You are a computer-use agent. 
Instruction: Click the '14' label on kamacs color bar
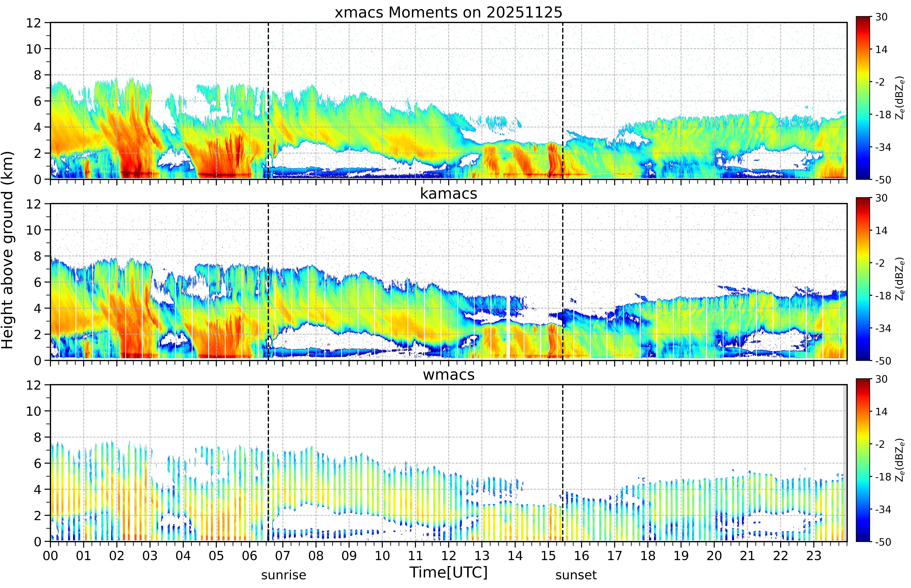[x=881, y=231]
